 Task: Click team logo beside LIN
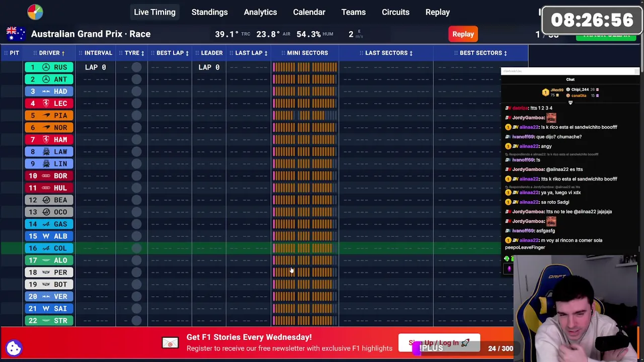click(x=46, y=164)
